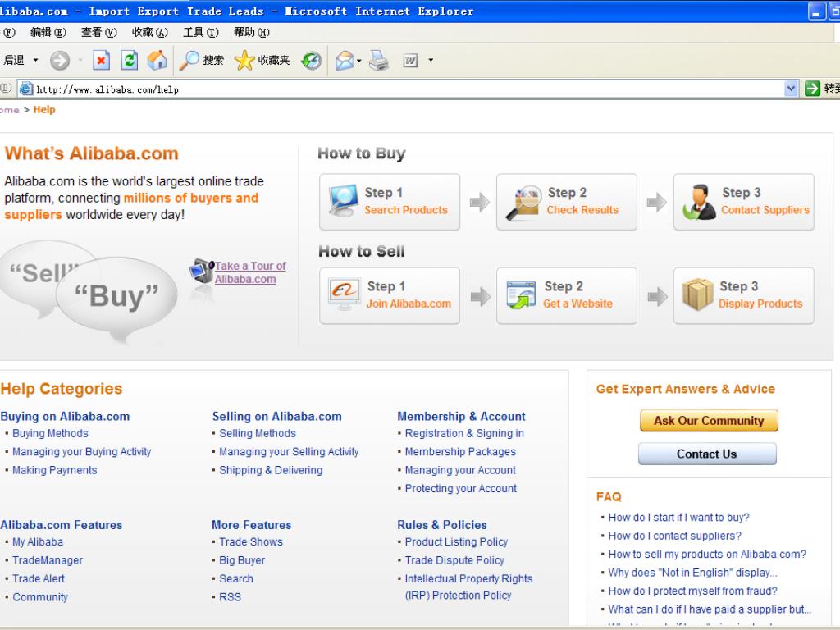Open the Back button history dropdown
840x630 pixels.
click(35, 60)
